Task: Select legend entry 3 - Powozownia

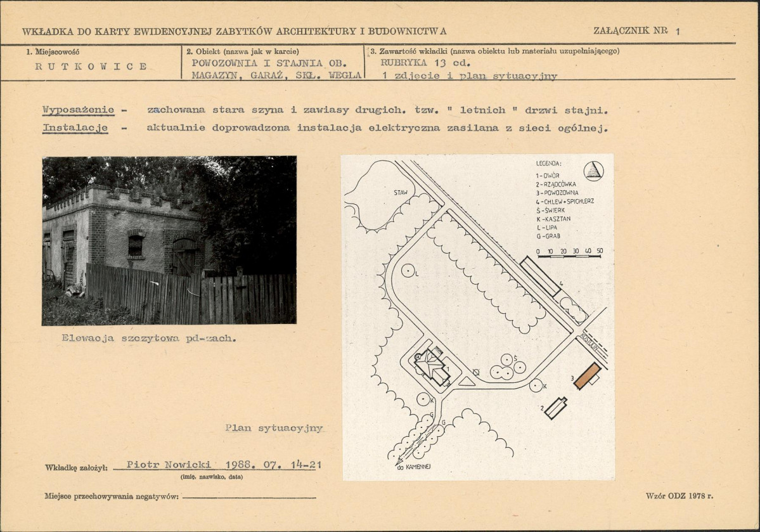Action: 557,192
